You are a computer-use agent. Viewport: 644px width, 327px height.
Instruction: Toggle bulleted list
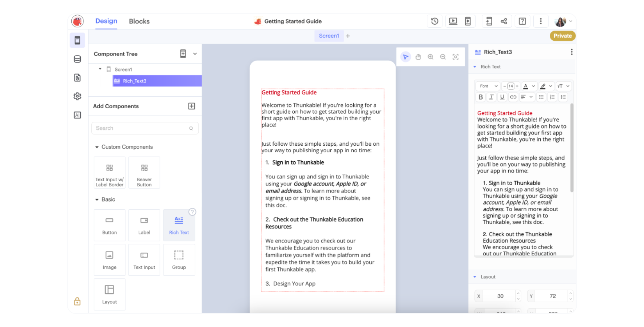pyautogui.click(x=541, y=97)
